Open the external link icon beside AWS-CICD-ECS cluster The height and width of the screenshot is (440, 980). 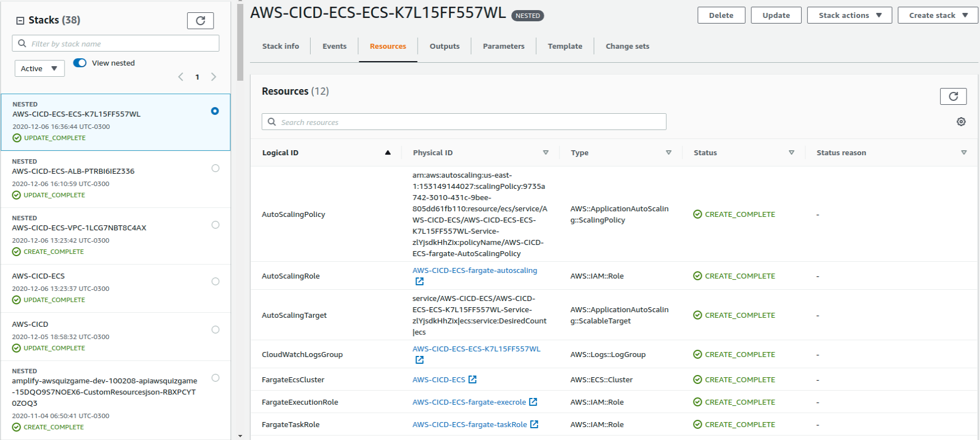point(473,379)
